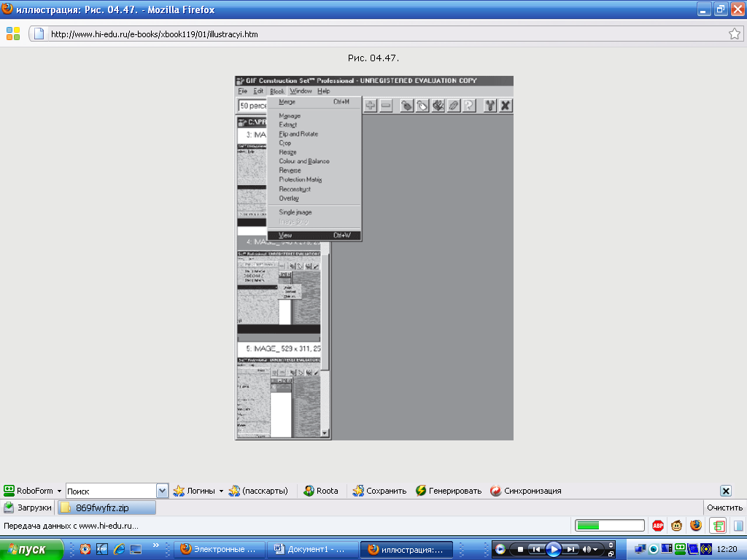Click the black X icon in GIF Construction Set toolbar
747x560 pixels.
click(x=506, y=105)
